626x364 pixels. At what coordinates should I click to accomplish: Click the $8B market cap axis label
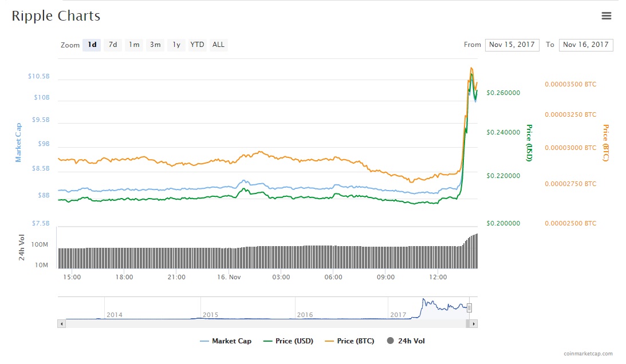pos(44,195)
